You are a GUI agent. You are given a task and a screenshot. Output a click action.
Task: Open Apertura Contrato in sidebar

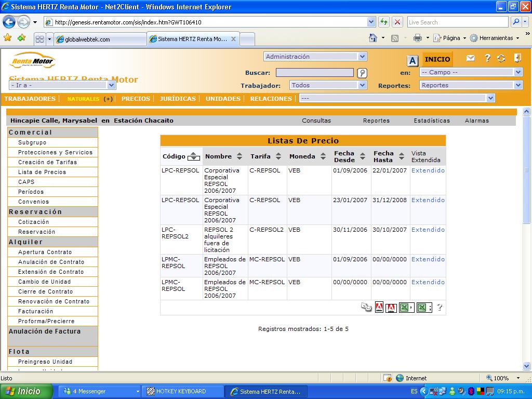(x=45, y=252)
